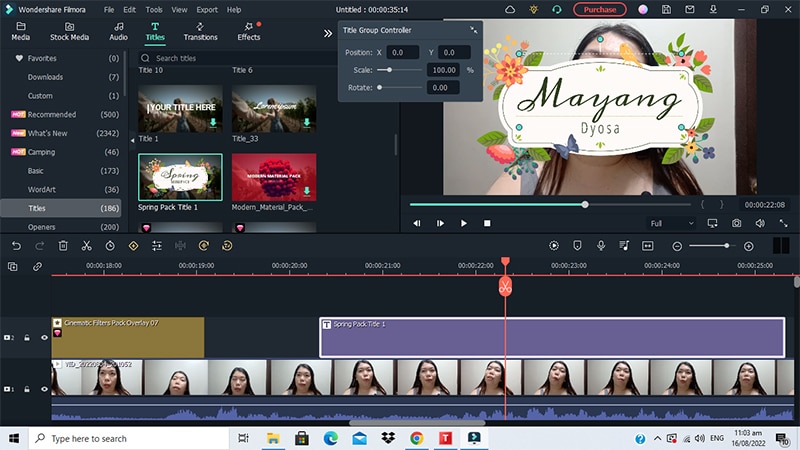This screenshot has height=450, width=800.
Task: Switch to the Audio tab
Action: click(x=118, y=32)
